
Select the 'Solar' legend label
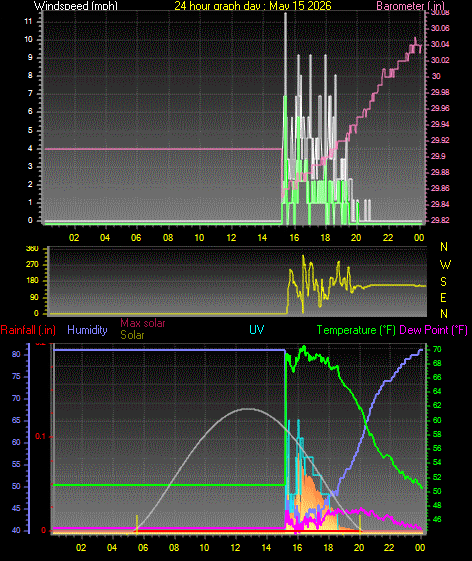coord(132,335)
